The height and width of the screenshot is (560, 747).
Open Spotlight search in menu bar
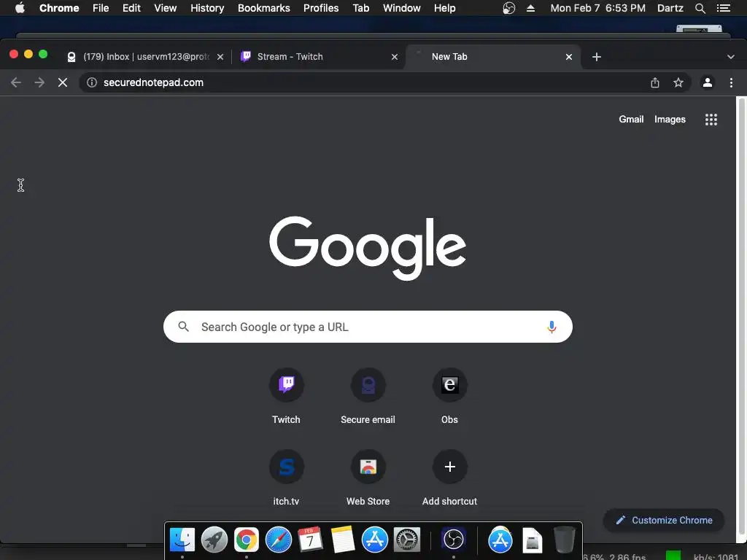tap(700, 8)
